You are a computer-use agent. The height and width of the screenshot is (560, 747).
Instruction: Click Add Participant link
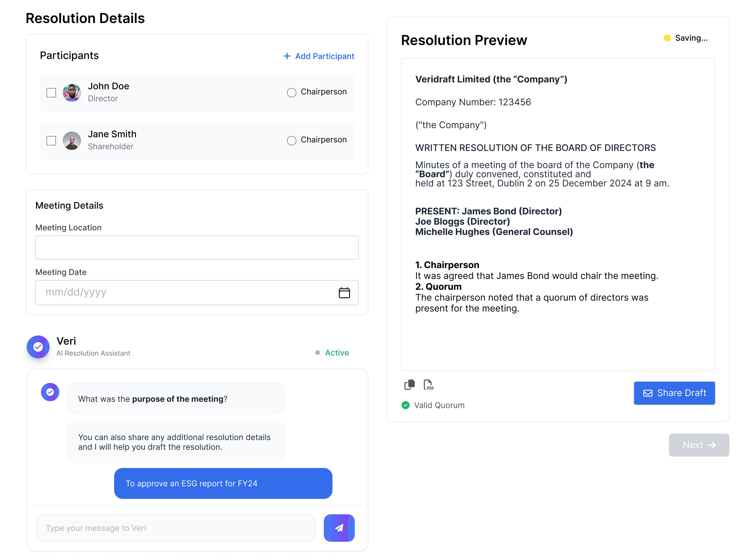319,56
